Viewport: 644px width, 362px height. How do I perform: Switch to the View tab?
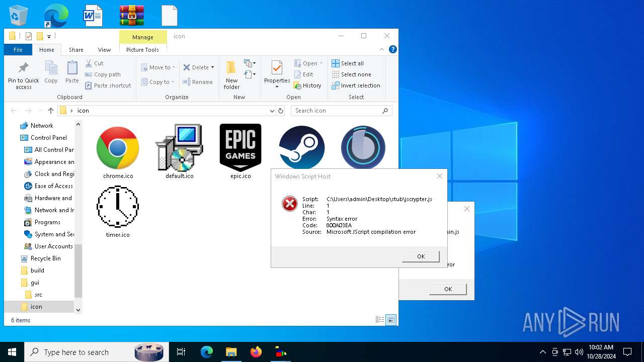click(x=104, y=50)
